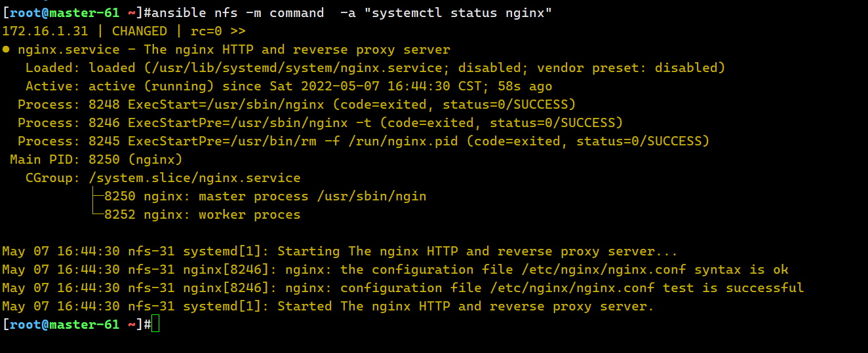This screenshot has height=353, width=868.
Task: Click the green cursor block at the prompt
Action: pos(155,324)
